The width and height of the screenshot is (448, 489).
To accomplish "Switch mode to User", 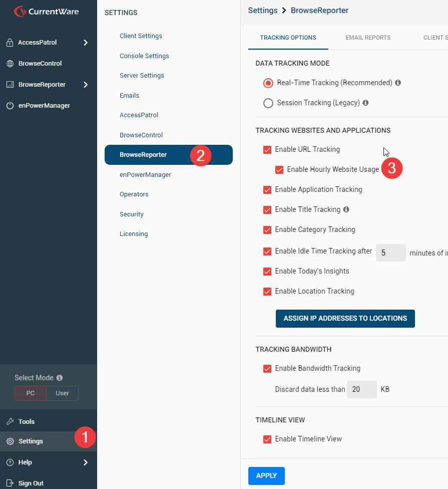I will coord(62,393).
